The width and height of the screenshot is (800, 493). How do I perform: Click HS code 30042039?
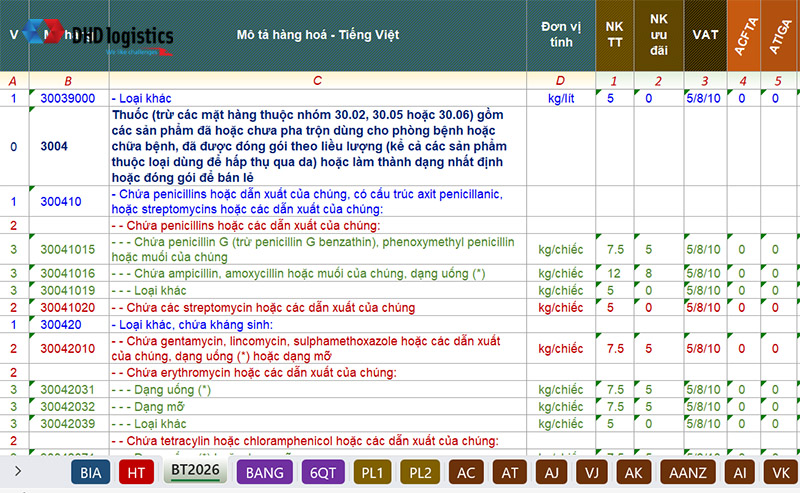[67, 424]
